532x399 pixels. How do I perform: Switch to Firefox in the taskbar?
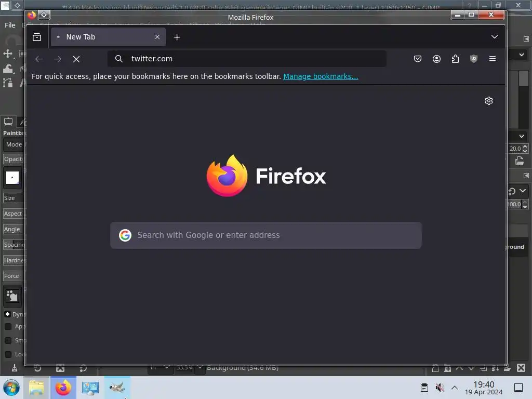coord(63,388)
